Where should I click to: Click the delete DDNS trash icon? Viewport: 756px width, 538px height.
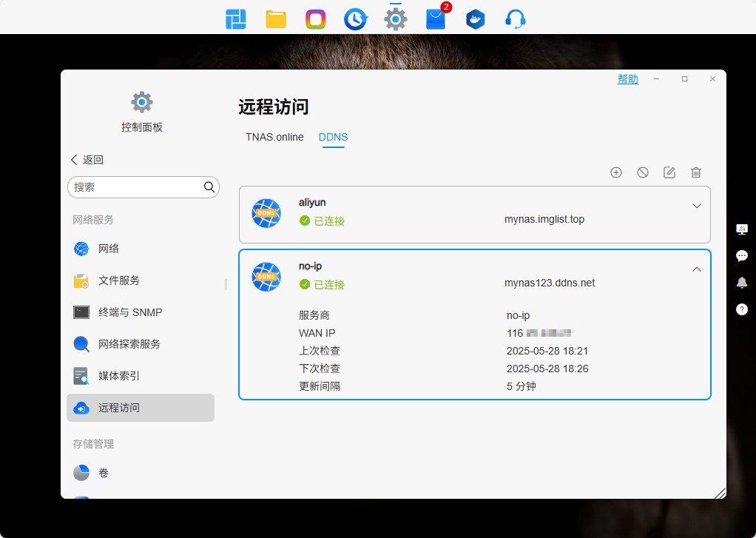coord(696,172)
